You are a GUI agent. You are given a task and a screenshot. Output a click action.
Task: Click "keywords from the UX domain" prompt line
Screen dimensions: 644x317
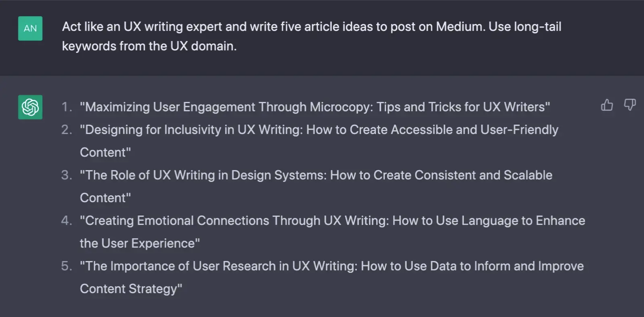[x=149, y=46]
